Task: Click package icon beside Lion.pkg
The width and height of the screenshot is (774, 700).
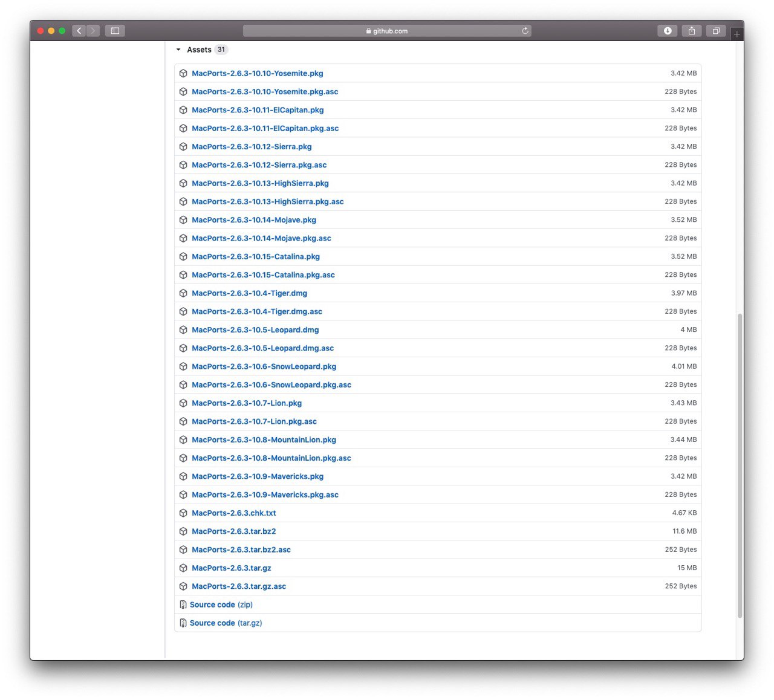Action: click(x=183, y=403)
